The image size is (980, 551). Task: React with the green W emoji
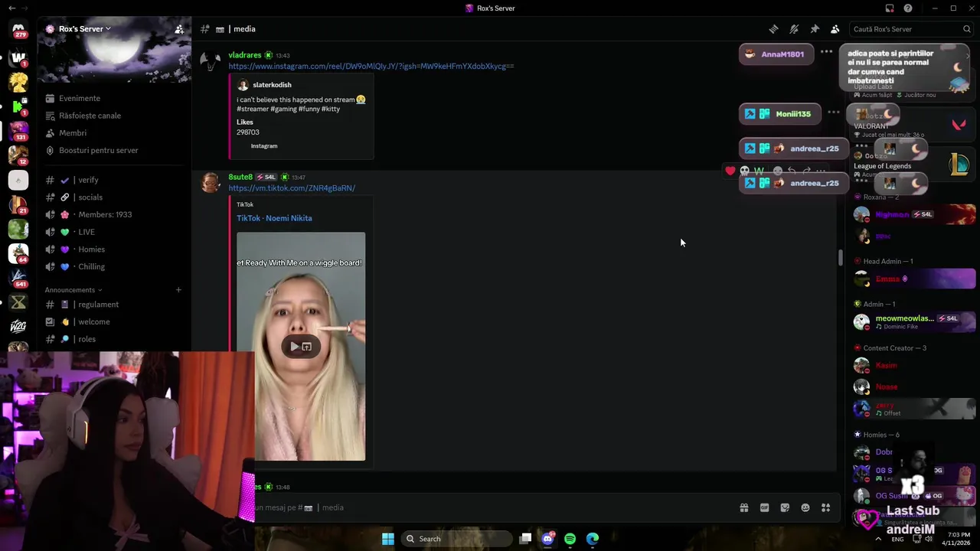759,171
